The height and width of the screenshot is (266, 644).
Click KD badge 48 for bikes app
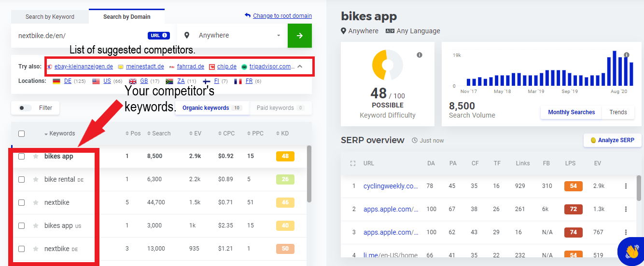(285, 156)
